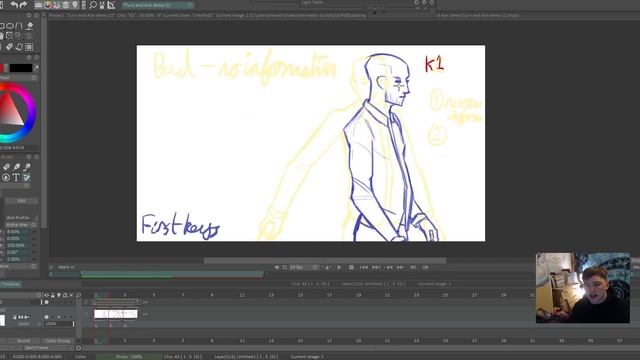This screenshot has height=360, width=640.
Task: Expand the Start Frame dropdown
Action: tap(49, 348)
